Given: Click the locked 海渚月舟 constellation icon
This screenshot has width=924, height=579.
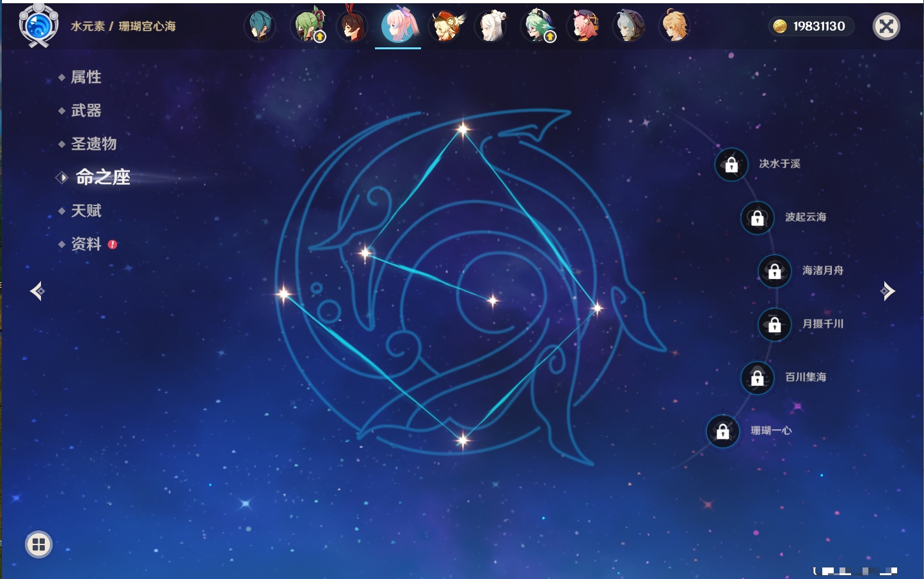Looking at the screenshot, I should click(x=774, y=271).
